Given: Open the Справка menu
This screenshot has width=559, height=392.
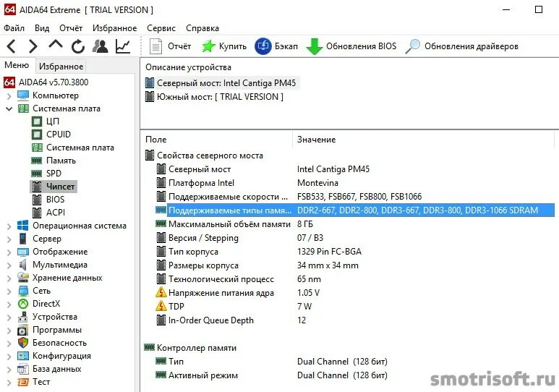Looking at the screenshot, I should point(202,28).
